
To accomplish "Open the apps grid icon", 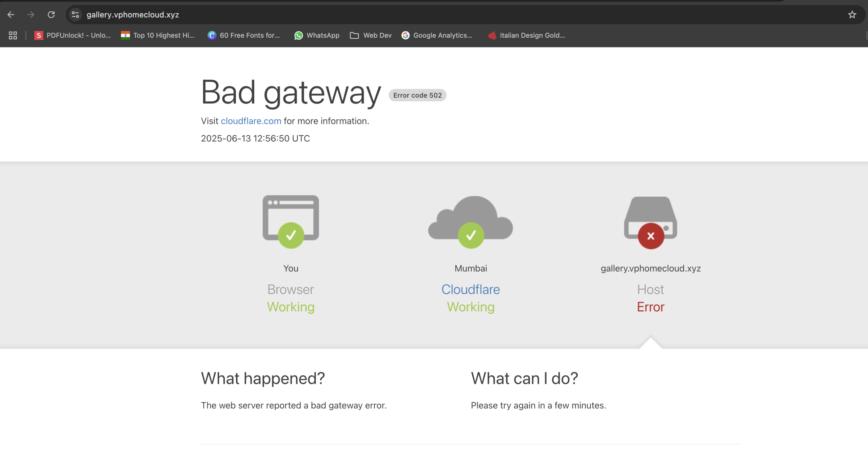I will [13, 35].
